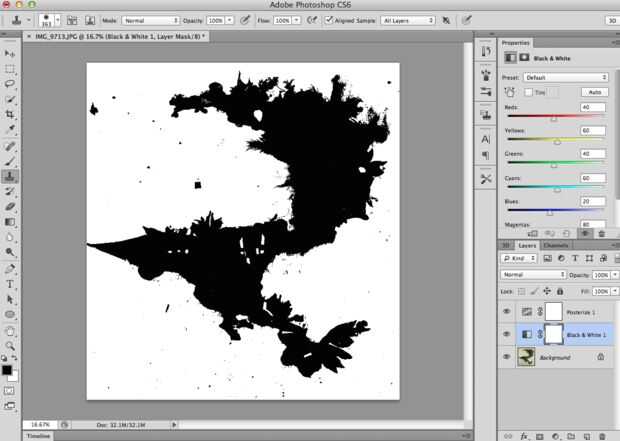The width and height of the screenshot is (620, 441).
Task: Select the Gradient tool
Action: click(x=10, y=222)
